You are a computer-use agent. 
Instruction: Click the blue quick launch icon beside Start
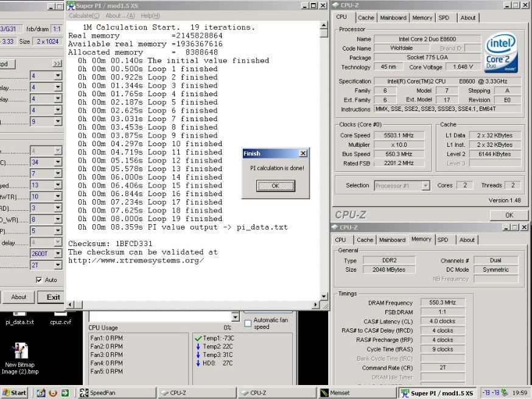(41, 393)
